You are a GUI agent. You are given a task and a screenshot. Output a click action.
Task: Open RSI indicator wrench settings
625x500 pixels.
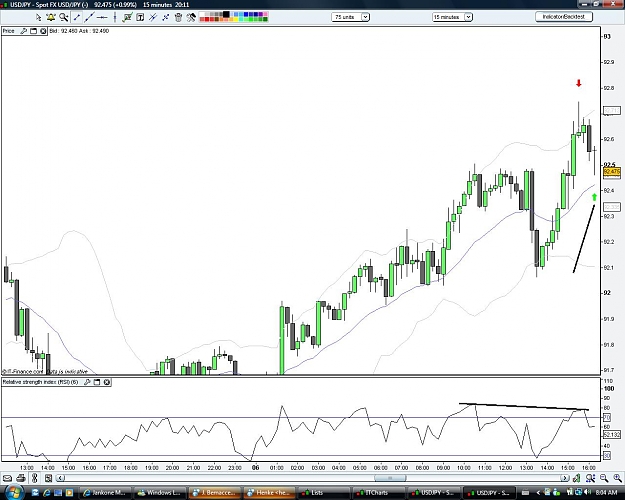(87, 382)
